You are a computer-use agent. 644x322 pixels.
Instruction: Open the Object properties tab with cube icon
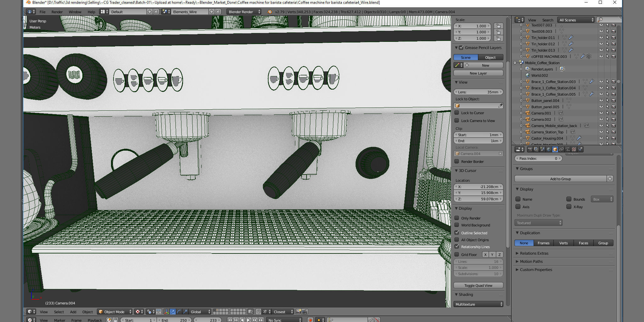click(555, 149)
